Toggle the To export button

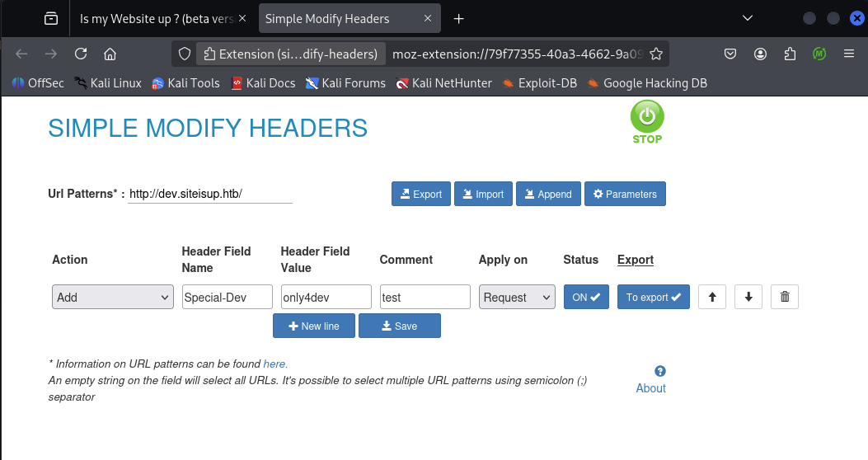click(x=653, y=297)
